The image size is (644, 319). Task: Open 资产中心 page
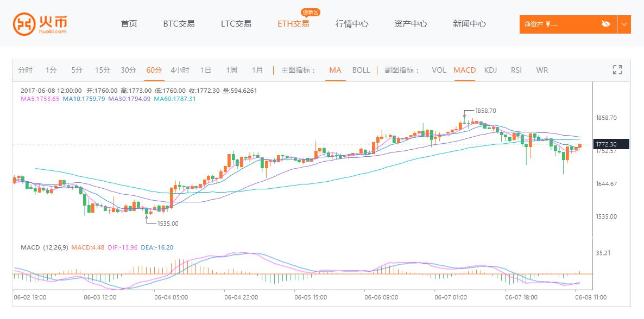tap(411, 24)
